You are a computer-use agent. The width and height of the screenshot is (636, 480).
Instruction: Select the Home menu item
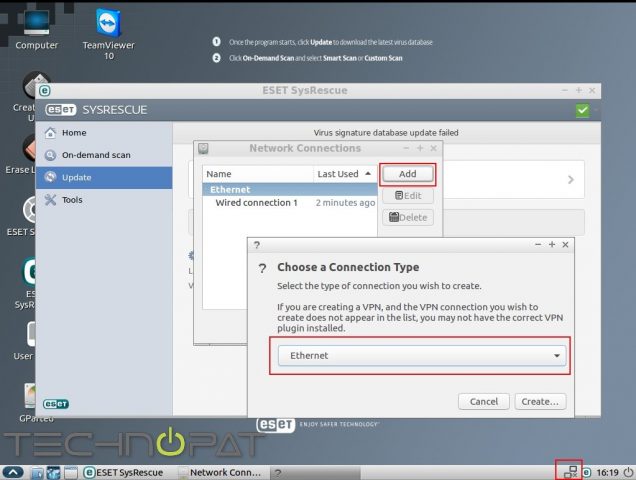(x=104, y=133)
